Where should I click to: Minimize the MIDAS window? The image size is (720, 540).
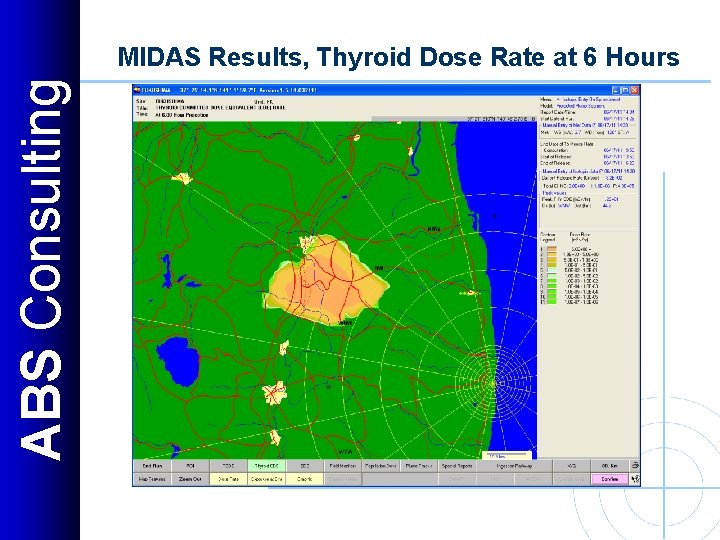[617, 90]
